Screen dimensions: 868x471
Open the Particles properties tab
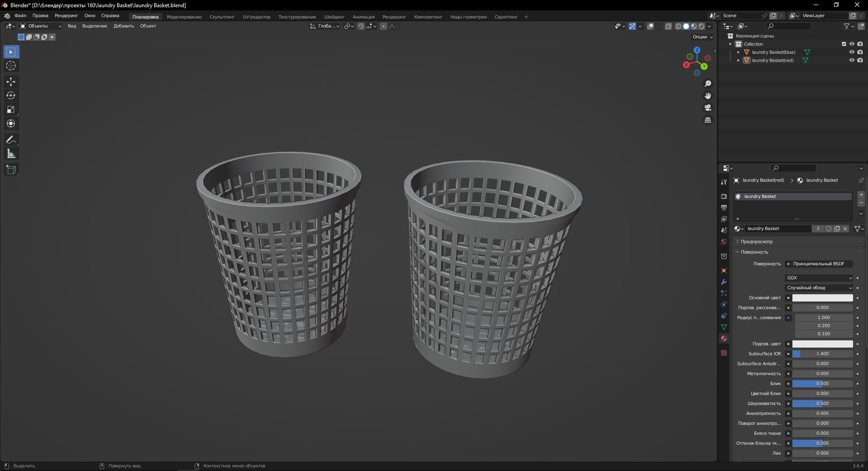[x=724, y=293]
